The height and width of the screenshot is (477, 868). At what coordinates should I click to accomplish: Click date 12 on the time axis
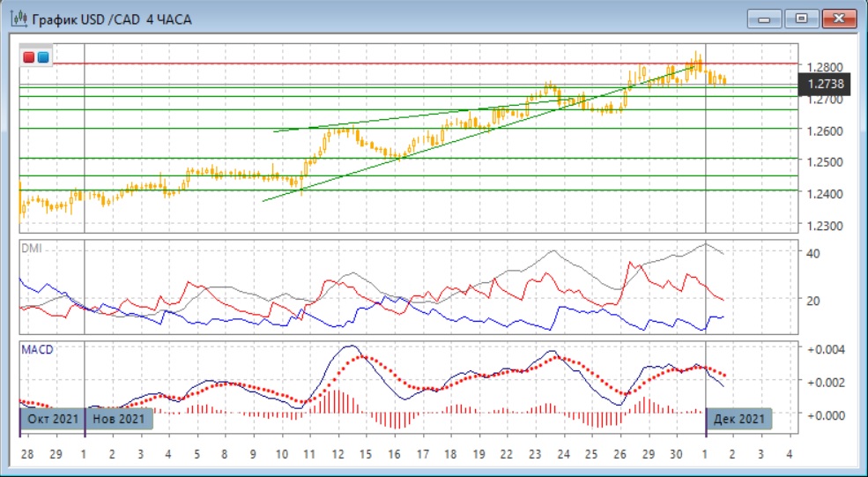[x=338, y=454]
